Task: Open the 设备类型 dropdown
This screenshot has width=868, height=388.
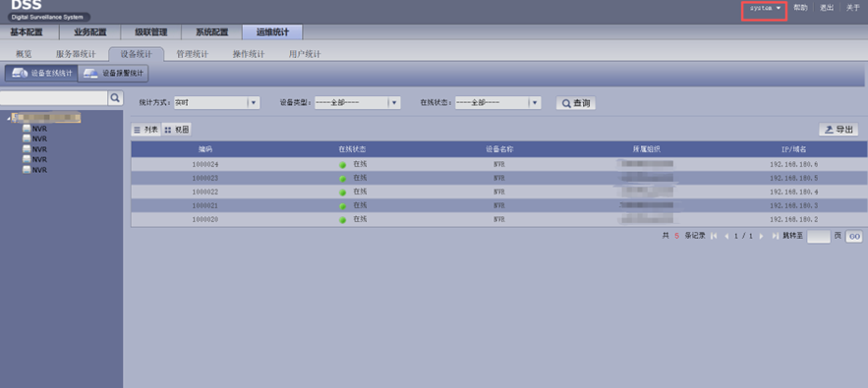Action: coord(358,102)
